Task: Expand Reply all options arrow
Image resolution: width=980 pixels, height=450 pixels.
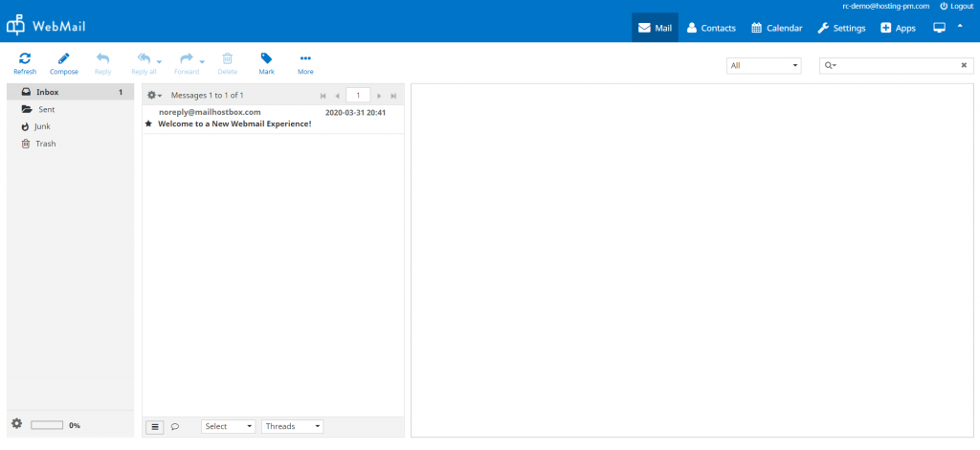Action: pos(159,62)
